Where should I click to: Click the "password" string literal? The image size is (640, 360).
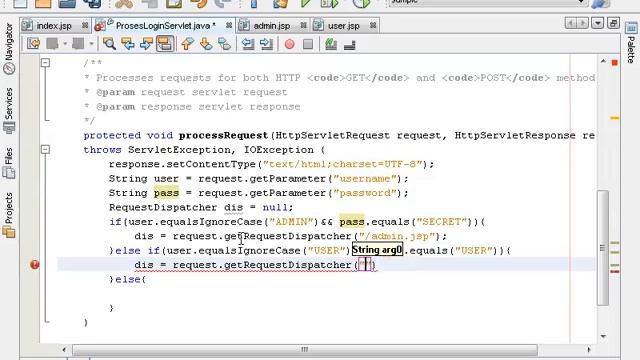pos(365,193)
